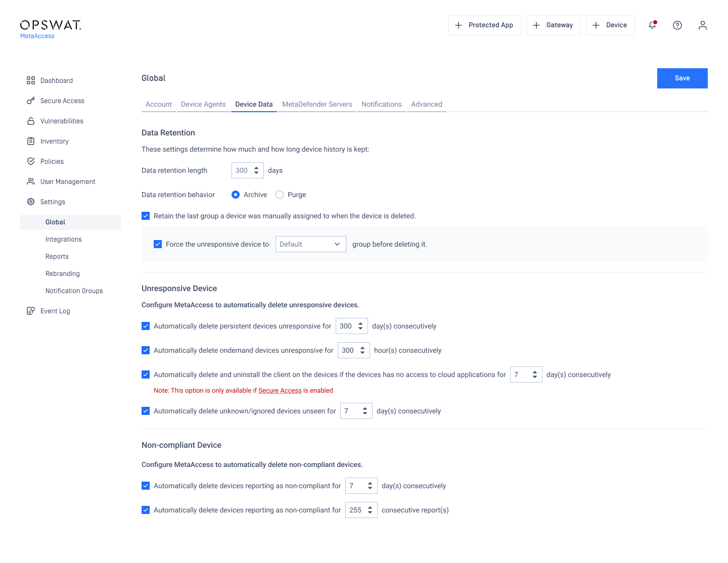The image size is (728, 563).
Task: Select the Archive retention behavior
Action: (236, 195)
